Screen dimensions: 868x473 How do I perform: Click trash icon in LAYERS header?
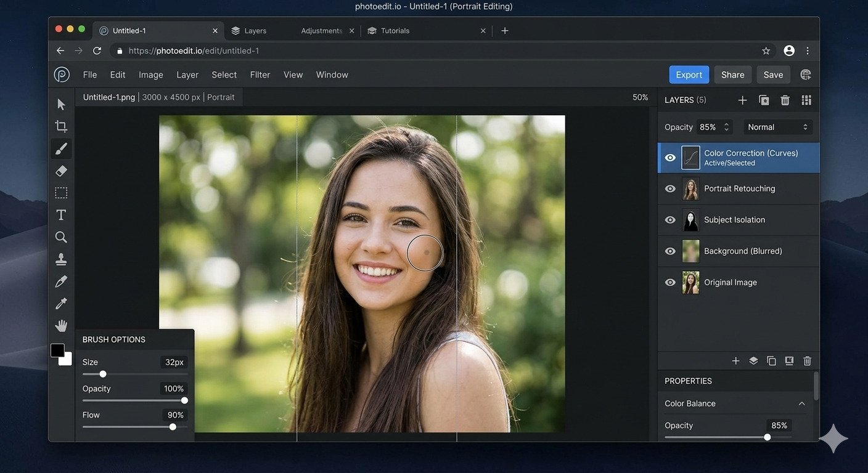coord(785,100)
